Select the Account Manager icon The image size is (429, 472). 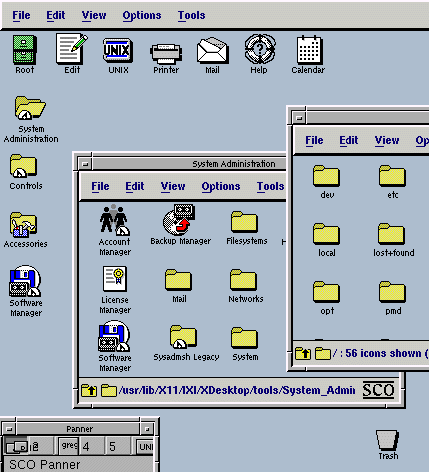coord(114,220)
